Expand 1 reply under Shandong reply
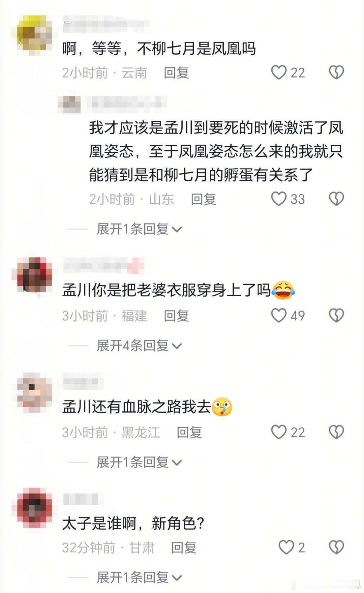364x593 pixels. 139,229
